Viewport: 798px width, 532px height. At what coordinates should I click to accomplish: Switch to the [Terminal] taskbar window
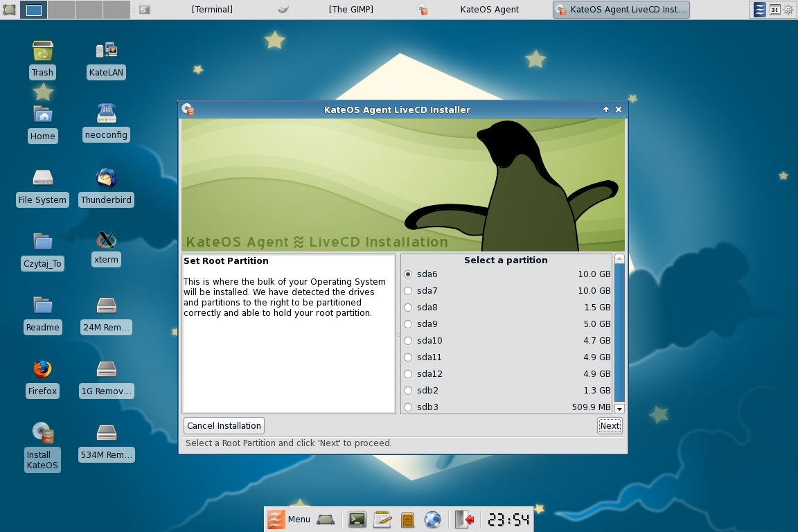[212, 10]
